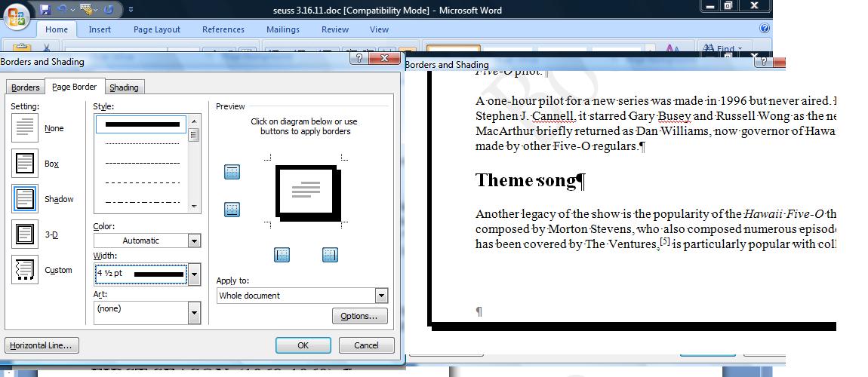Click the Horizontal Line... button
Image resolution: width=868 pixels, height=377 pixels.
point(42,345)
